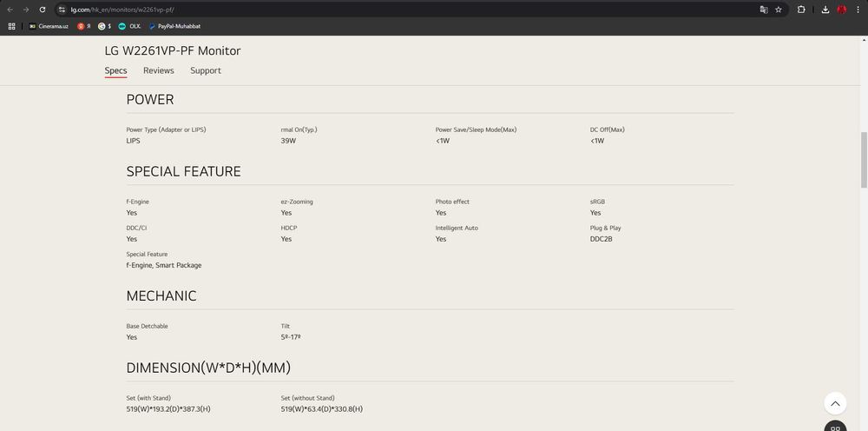Switch to the Reviews tab

click(158, 70)
